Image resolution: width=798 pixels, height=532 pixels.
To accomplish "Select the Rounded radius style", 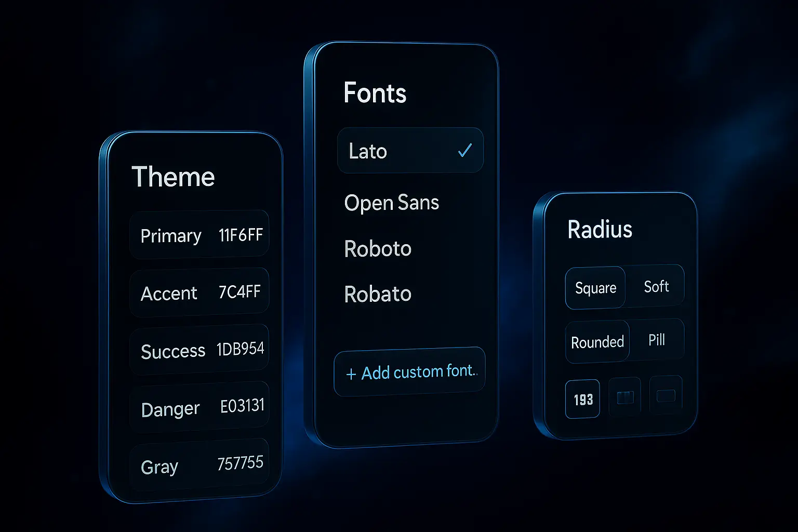I will pyautogui.click(x=597, y=342).
